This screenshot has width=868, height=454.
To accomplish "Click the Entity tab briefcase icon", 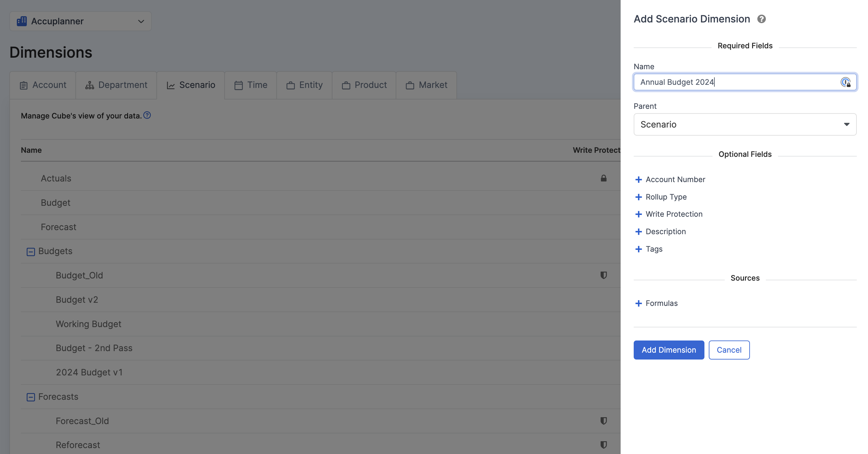I will (290, 85).
